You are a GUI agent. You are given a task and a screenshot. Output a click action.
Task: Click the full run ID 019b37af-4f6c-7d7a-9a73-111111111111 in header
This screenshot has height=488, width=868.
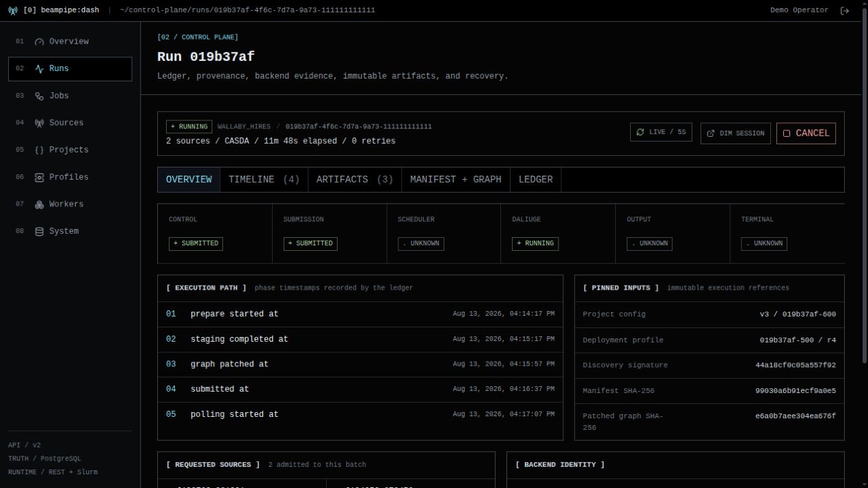click(x=359, y=126)
